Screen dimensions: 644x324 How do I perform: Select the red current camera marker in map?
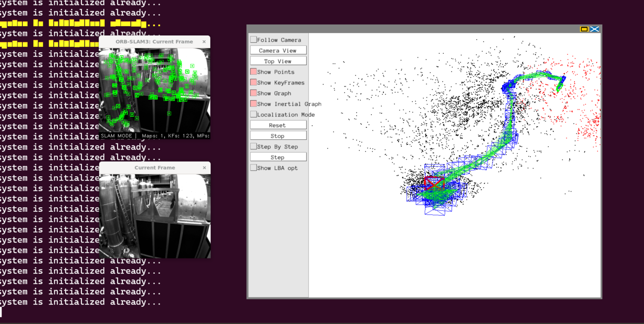click(x=434, y=183)
